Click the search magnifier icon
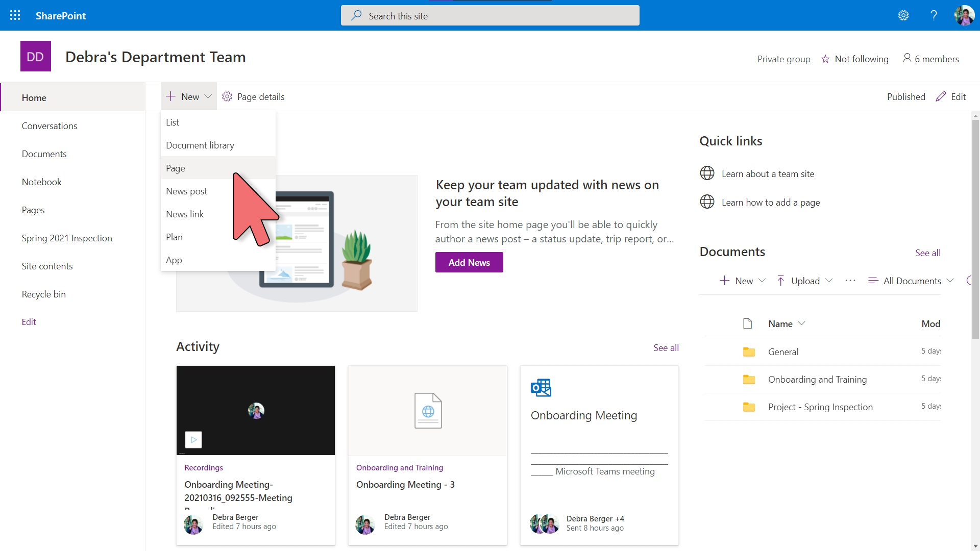Image resolution: width=980 pixels, height=551 pixels. coord(356,15)
